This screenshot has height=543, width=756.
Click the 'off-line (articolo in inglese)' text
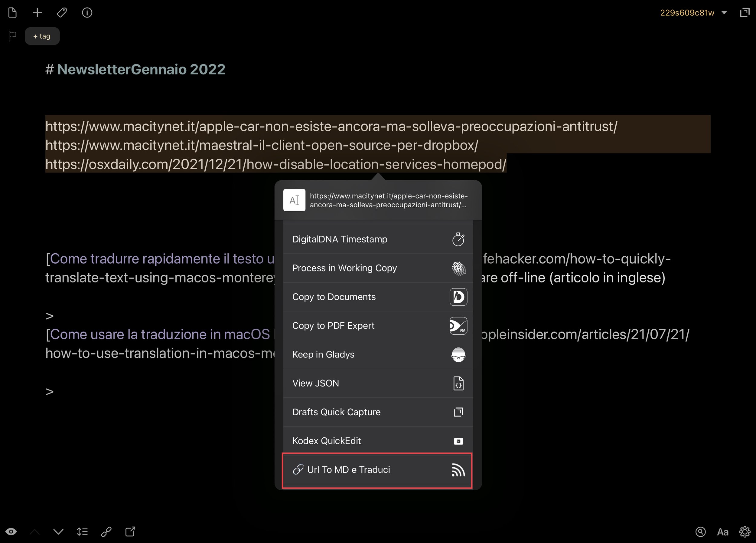pos(583,278)
